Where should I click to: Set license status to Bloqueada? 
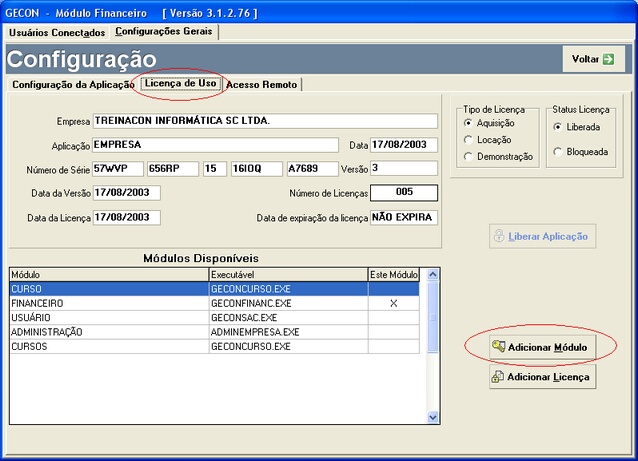557,151
